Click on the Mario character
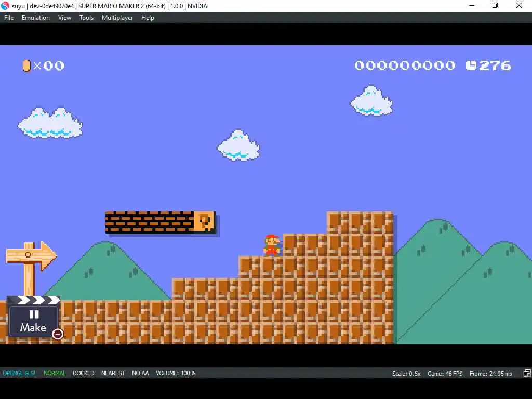The height and width of the screenshot is (399, 532). pyautogui.click(x=272, y=245)
